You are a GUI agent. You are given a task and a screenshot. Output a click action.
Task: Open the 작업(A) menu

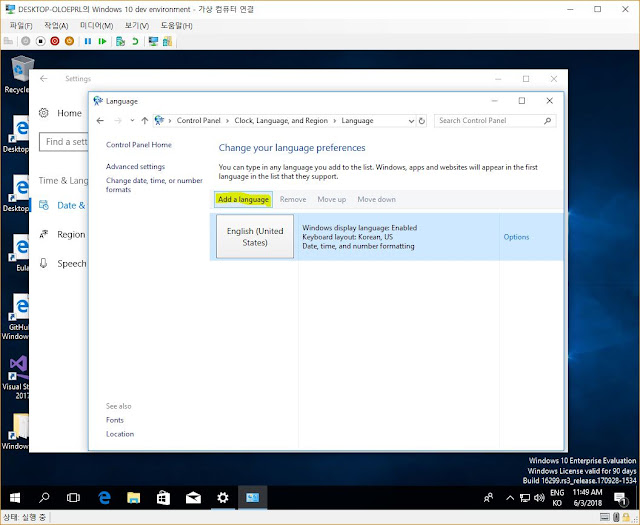coord(56,26)
